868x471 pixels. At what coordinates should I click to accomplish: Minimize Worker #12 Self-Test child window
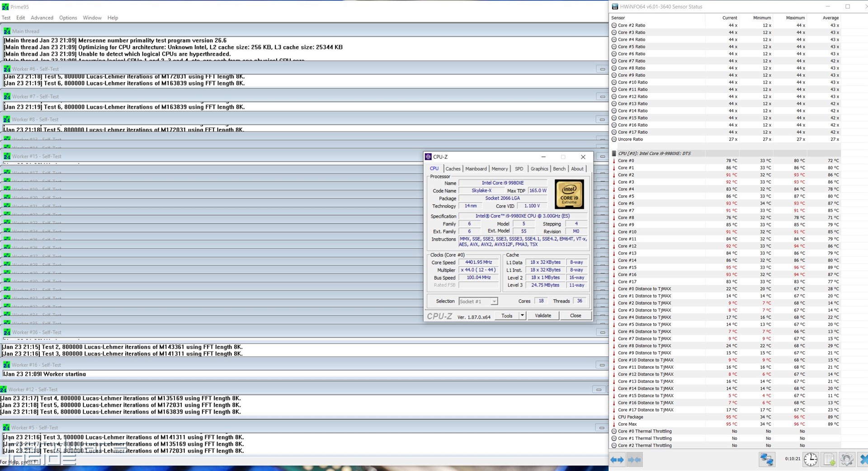point(599,389)
